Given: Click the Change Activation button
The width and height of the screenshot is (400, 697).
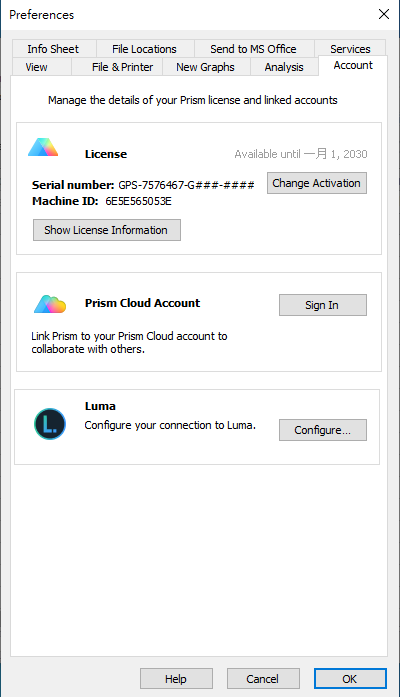Looking at the screenshot, I should coord(317,183).
